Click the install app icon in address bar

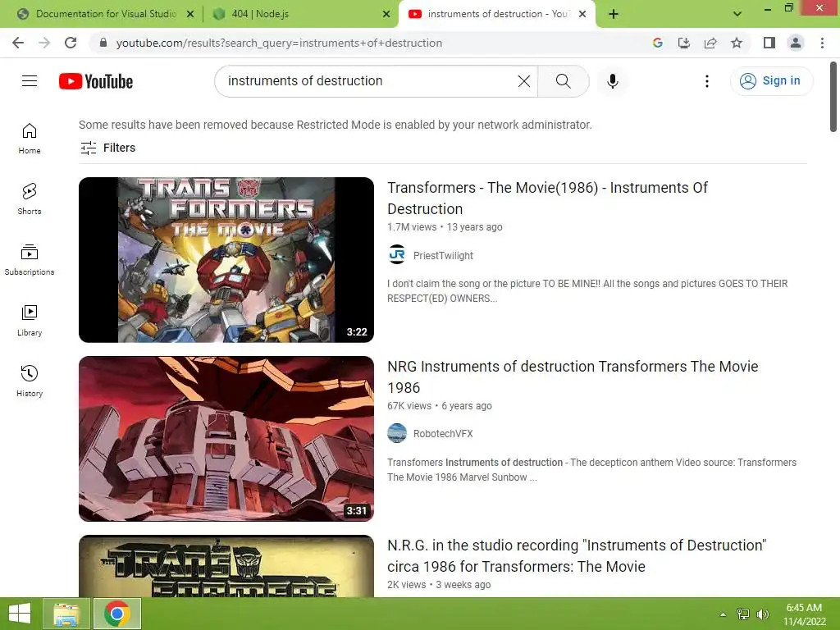pyautogui.click(x=684, y=43)
